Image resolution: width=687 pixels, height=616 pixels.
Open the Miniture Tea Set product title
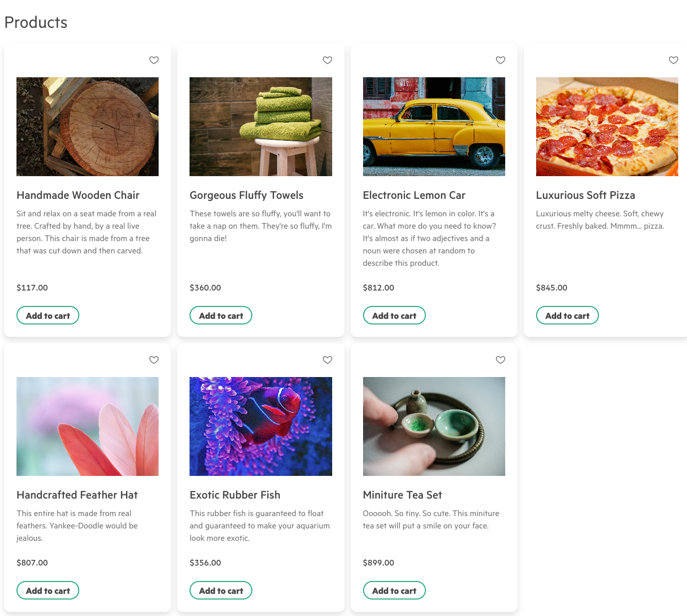(x=403, y=495)
